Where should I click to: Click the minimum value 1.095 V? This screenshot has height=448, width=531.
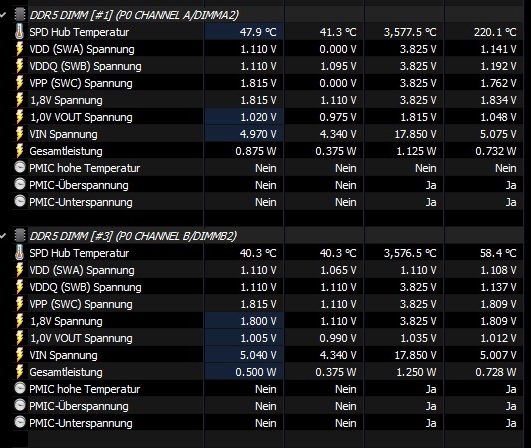tap(338, 66)
